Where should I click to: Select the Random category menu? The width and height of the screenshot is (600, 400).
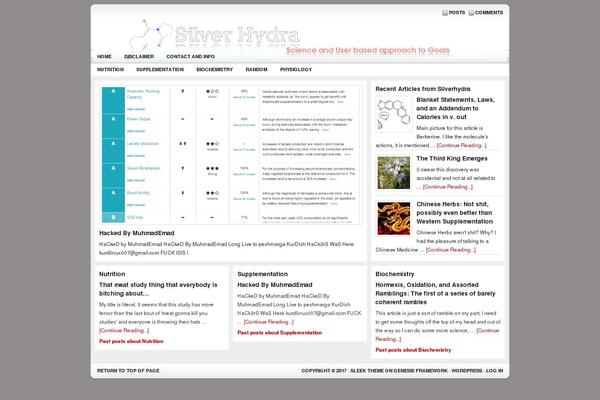click(x=256, y=70)
